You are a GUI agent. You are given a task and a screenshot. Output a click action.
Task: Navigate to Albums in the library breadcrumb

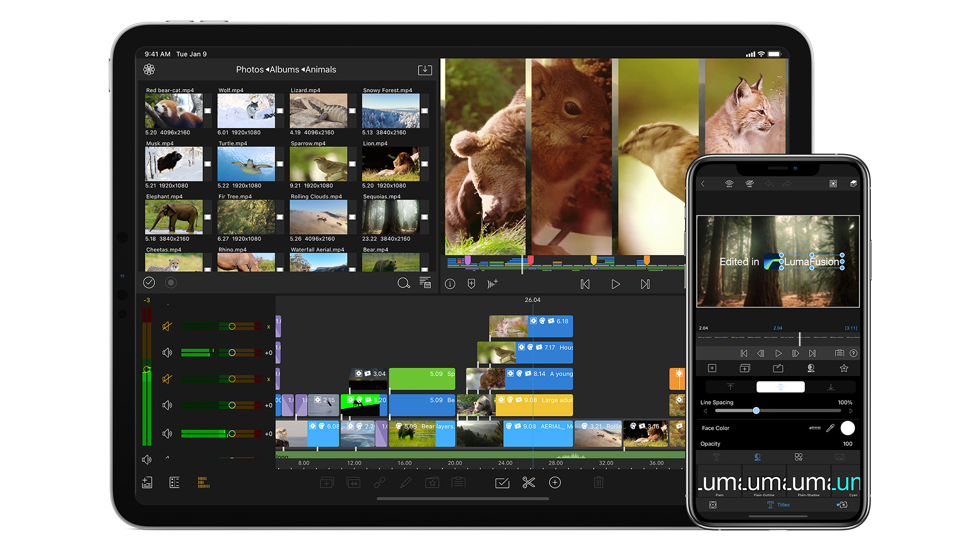pyautogui.click(x=284, y=70)
